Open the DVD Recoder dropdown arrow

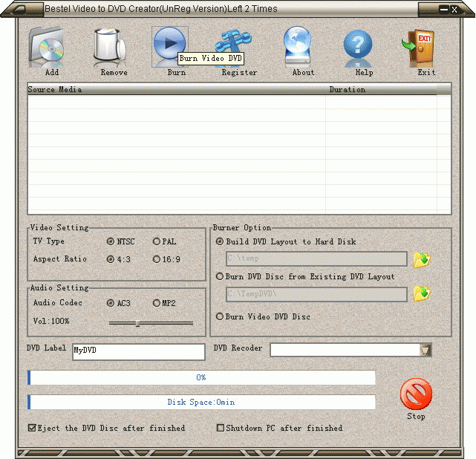(x=425, y=350)
